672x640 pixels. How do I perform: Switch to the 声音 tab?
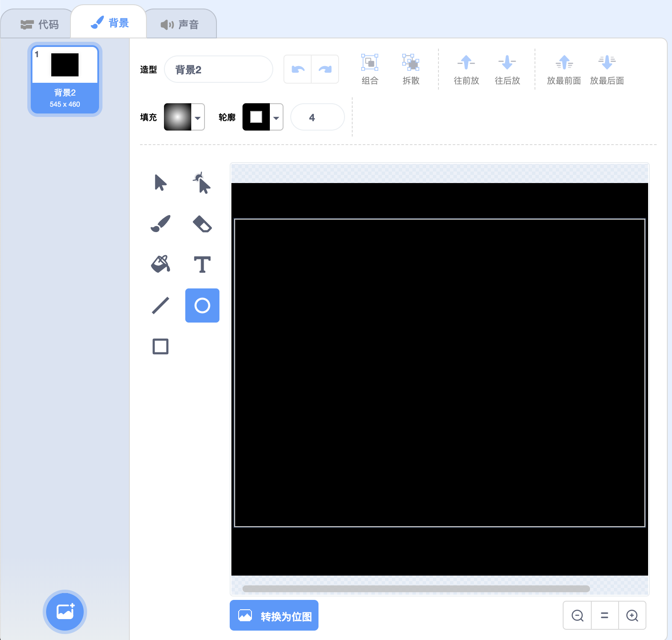(x=180, y=24)
